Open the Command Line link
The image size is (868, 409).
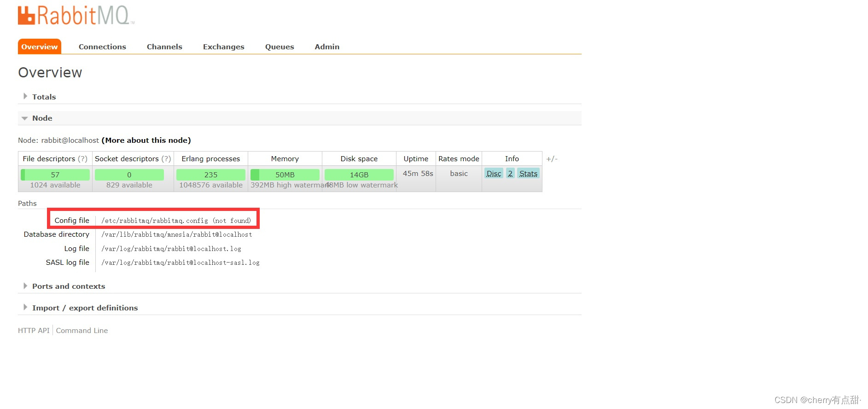82,330
